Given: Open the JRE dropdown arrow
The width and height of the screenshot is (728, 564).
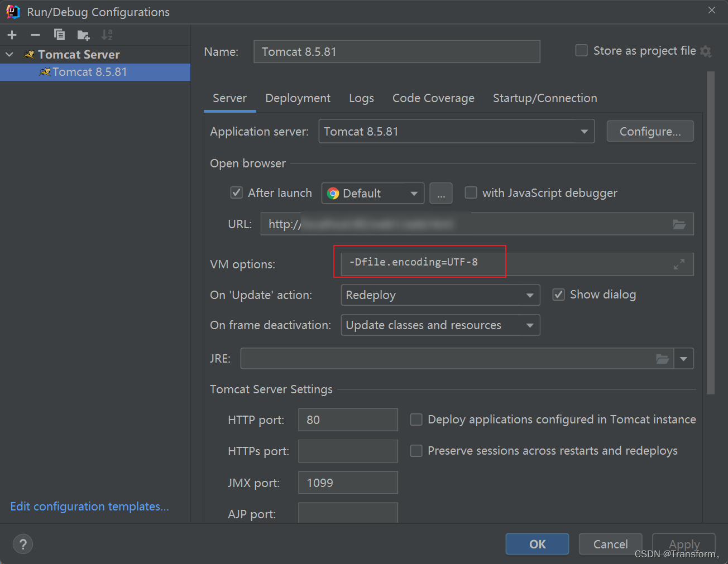Looking at the screenshot, I should [684, 359].
